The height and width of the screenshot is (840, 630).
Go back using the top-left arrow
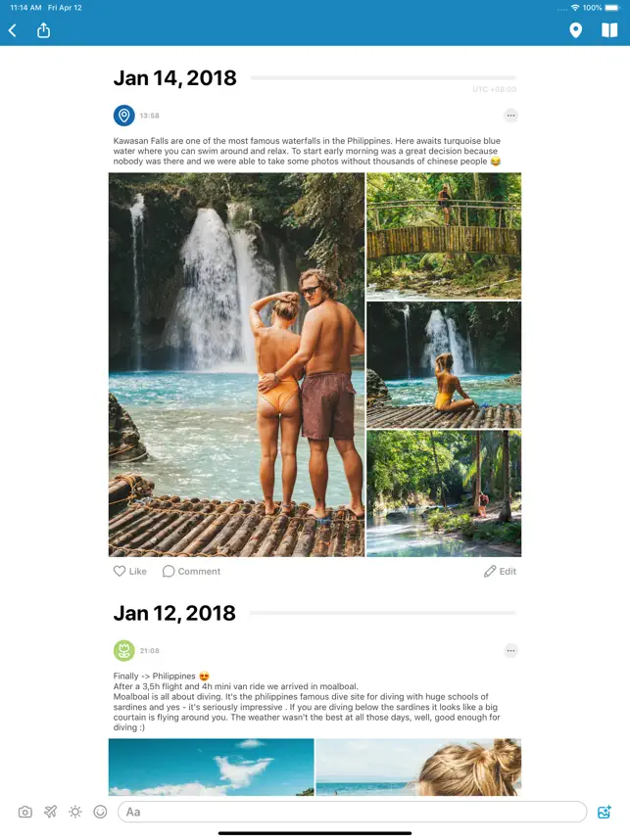pyautogui.click(x=13, y=30)
